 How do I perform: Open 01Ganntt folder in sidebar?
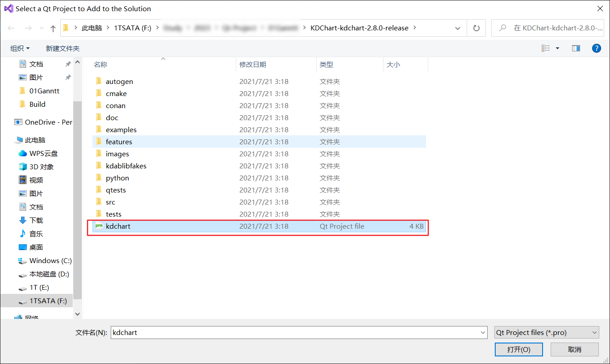click(44, 91)
